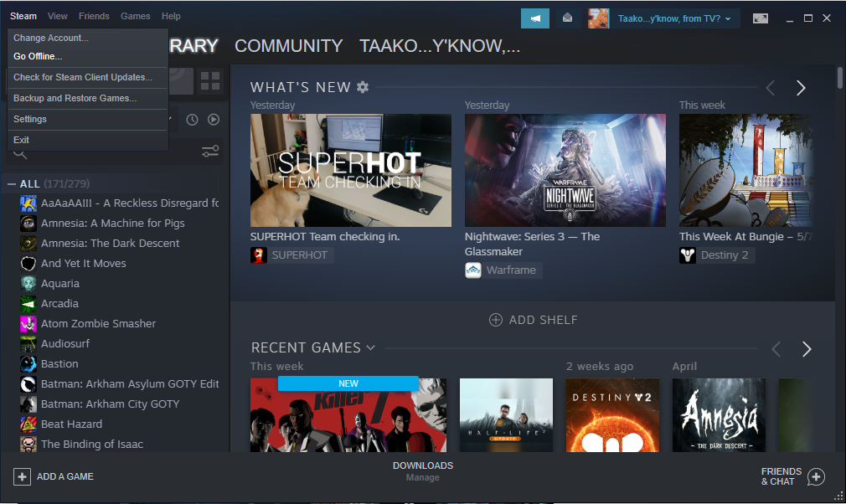Click the Destiny 2 recent game cover
846x504 pixels.
(612, 415)
